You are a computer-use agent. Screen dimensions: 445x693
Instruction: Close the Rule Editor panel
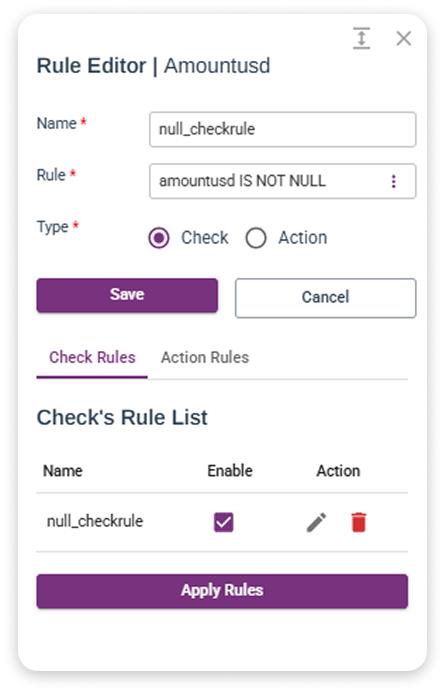point(403,38)
